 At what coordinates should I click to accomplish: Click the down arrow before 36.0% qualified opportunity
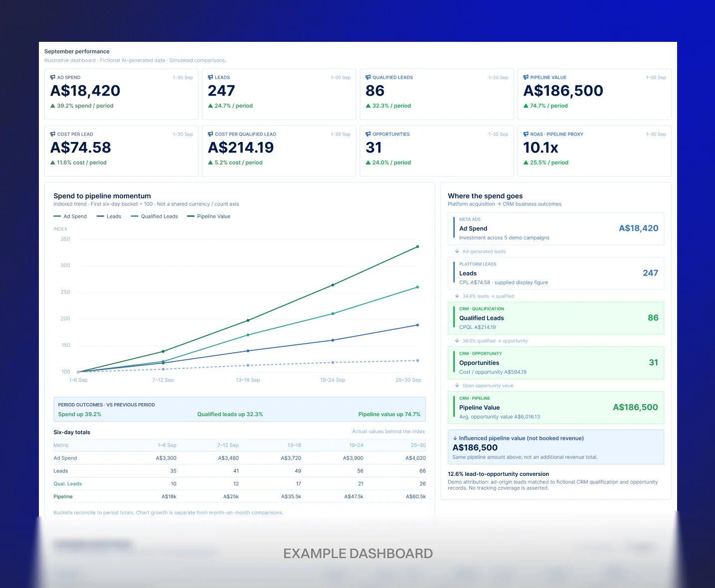pos(457,341)
